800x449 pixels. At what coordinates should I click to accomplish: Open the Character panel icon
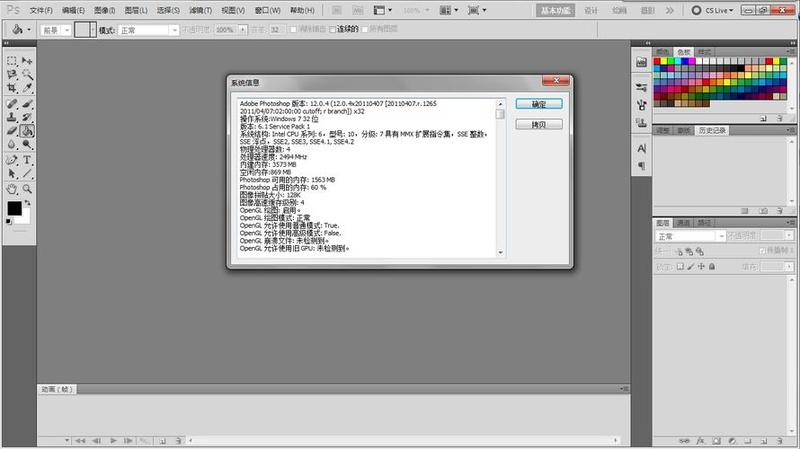point(641,148)
